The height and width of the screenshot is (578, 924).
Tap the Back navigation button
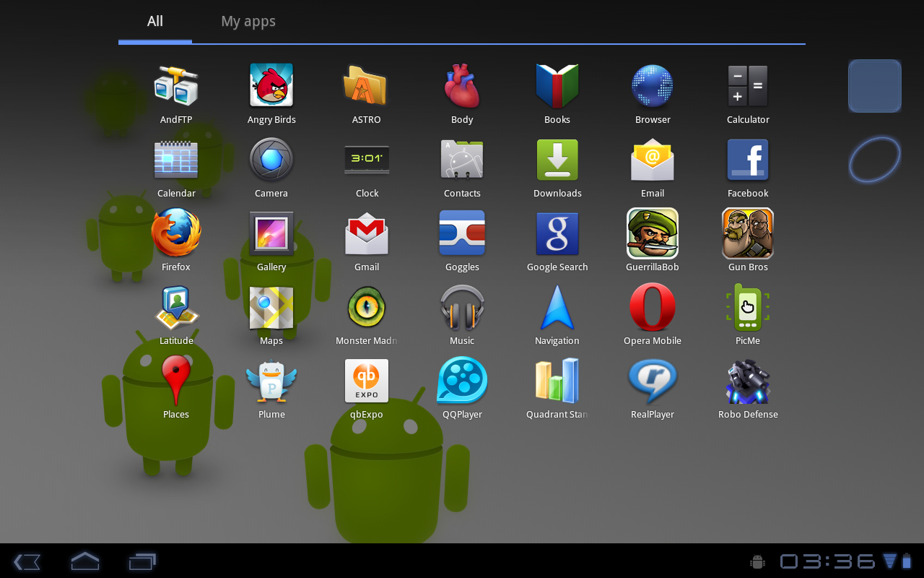[27, 561]
